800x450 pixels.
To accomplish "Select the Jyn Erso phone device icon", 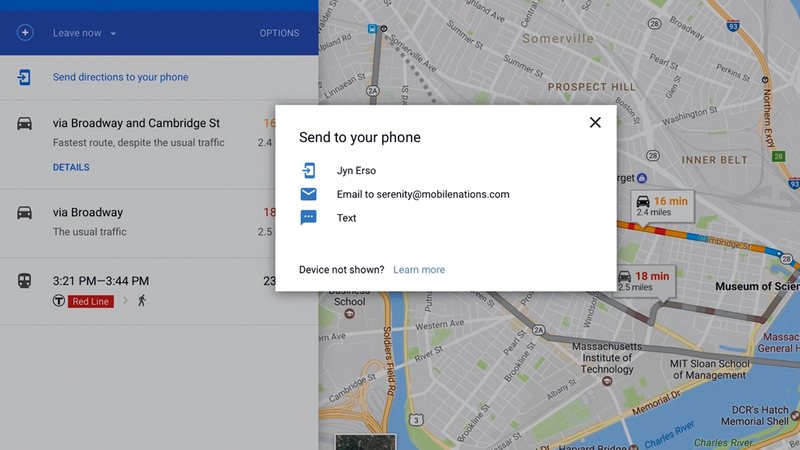I will (308, 171).
